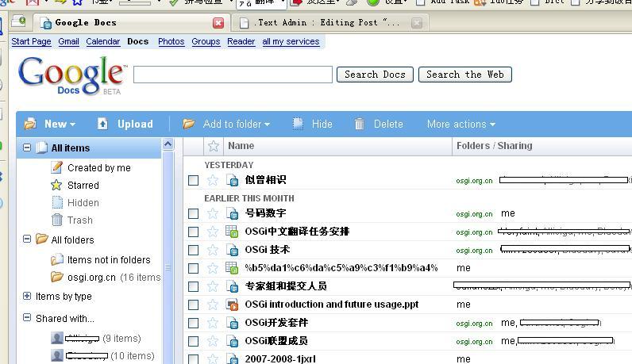Click presentation icon of OSGi introduction ppt
Viewport: 632px width, 364px height.
coord(232,305)
